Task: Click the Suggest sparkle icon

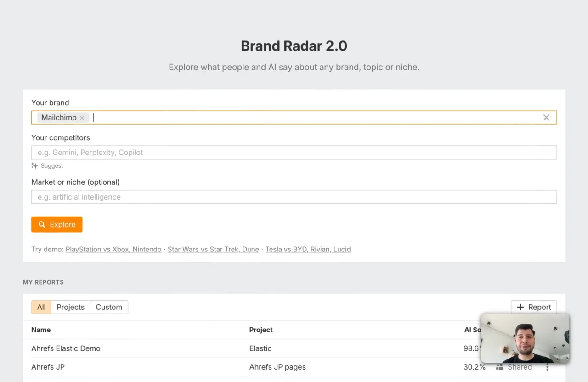Action: click(34, 165)
